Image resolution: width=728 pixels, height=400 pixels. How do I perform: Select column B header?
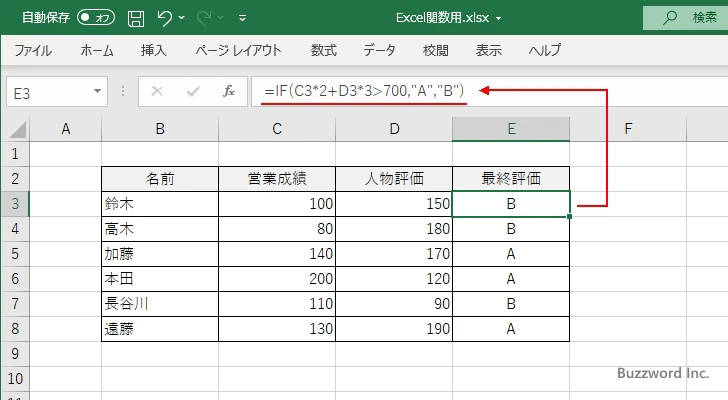pos(160,129)
